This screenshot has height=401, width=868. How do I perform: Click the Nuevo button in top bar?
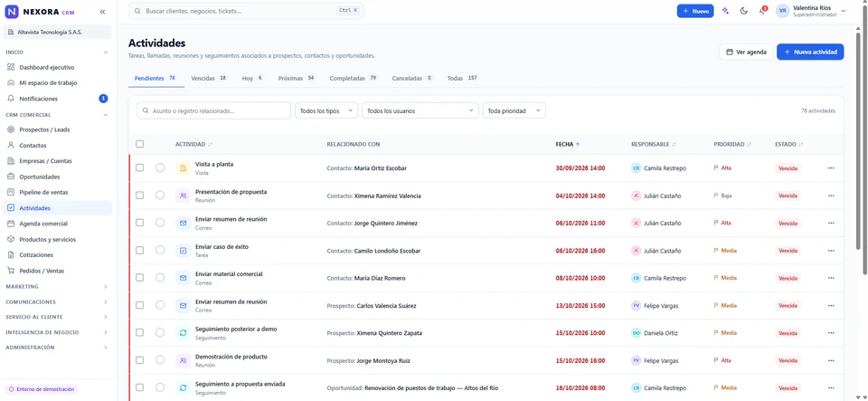pos(695,11)
